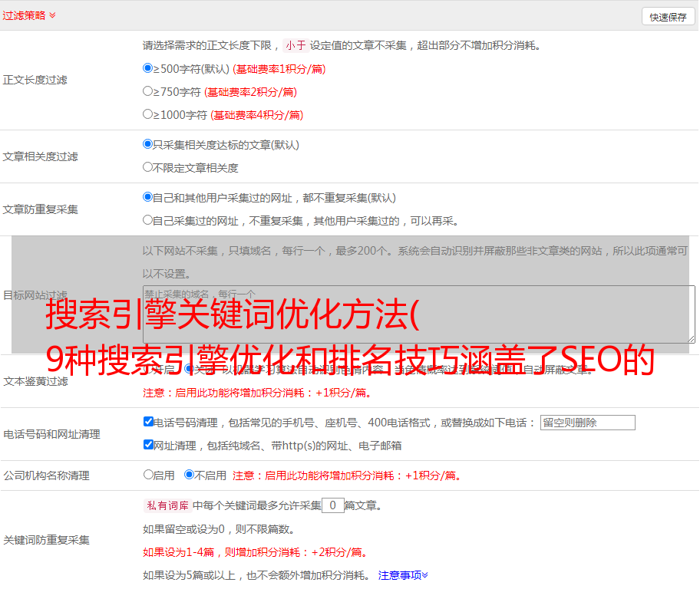Screen dimensions: 700x589
Task: Click the 留空则删除 phone replacement field
Action: click(x=587, y=423)
